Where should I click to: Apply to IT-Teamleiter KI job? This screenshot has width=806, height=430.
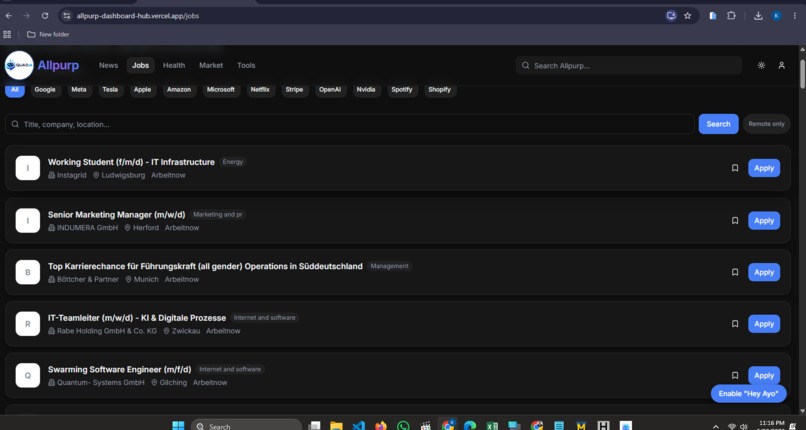pos(764,324)
